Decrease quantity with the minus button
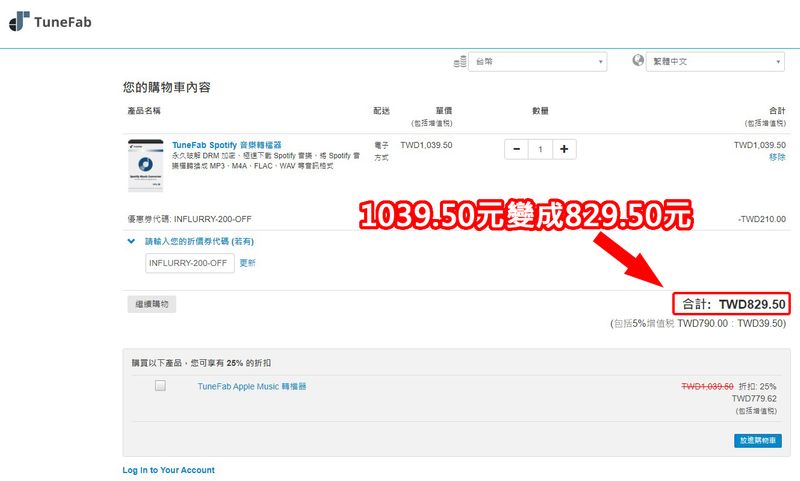800x481 pixels. pos(516,149)
